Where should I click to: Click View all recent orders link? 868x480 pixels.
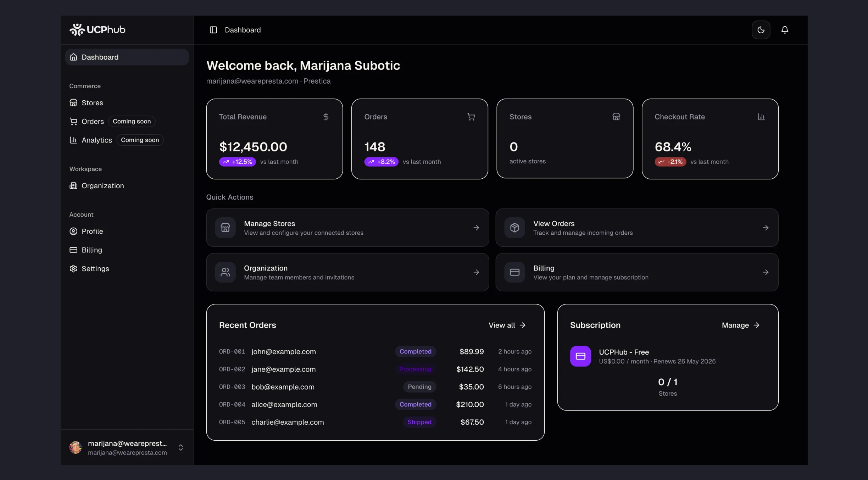[x=507, y=325]
